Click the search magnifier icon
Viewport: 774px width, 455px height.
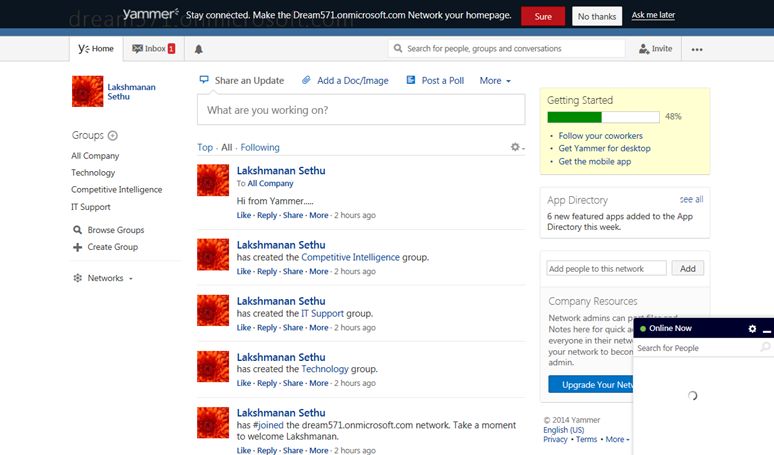point(397,48)
